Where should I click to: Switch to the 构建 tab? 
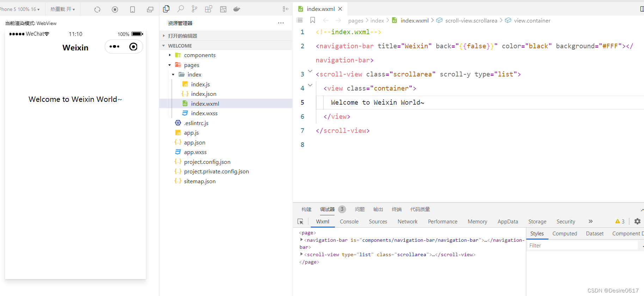coord(306,209)
